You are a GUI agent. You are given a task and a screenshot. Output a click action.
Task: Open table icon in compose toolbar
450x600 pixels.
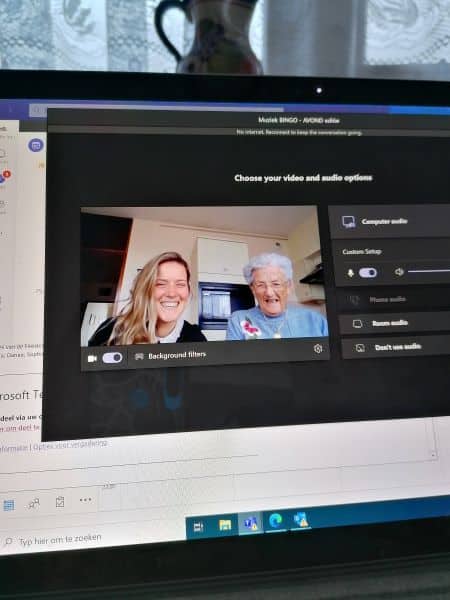pyautogui.click(x=9, y=505)
